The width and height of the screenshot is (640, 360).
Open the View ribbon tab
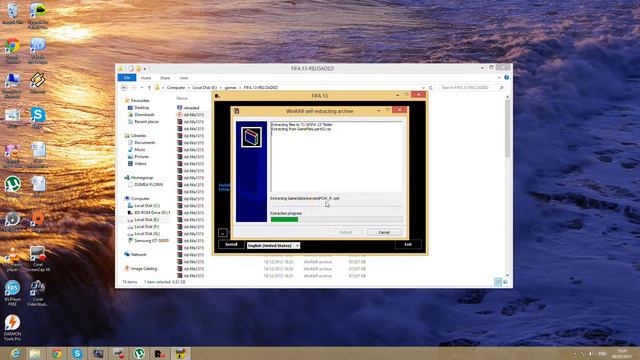point(184,78)
